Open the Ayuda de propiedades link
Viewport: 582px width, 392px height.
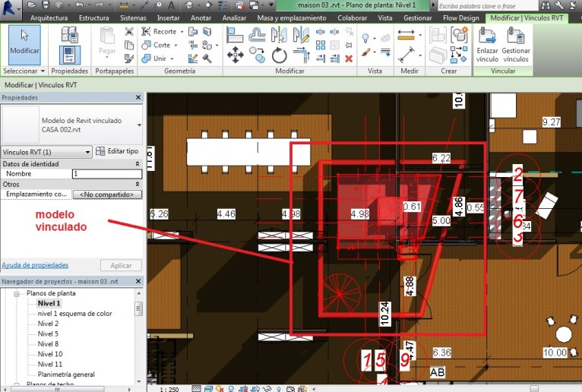35,265
